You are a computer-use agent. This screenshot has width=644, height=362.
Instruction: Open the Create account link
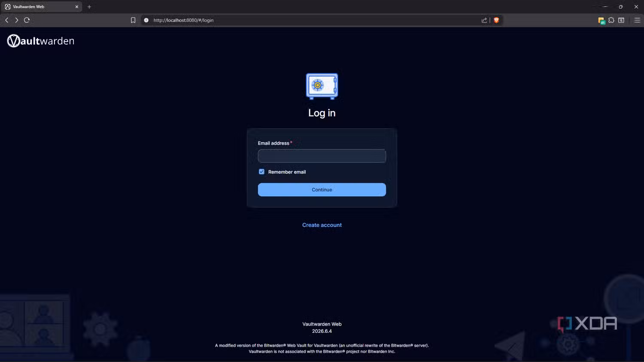tap(322, 225)
